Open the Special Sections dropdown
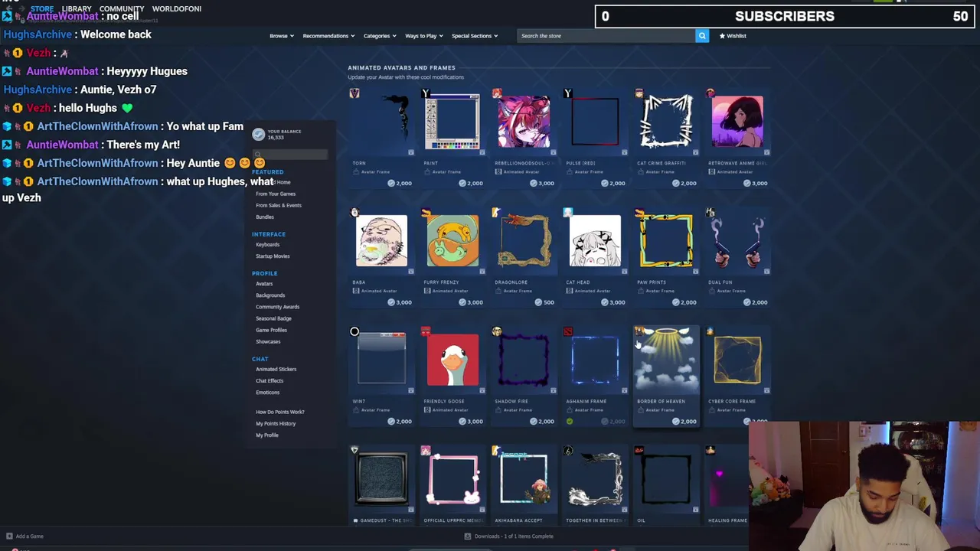 pos(474,36)
